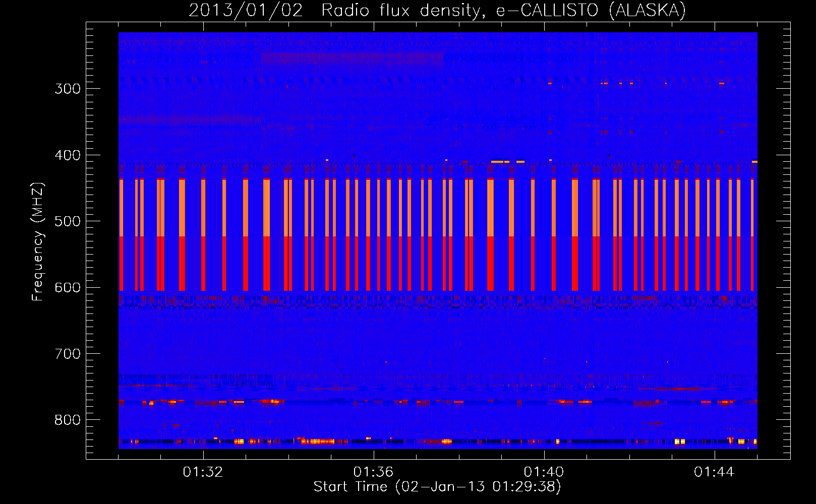Click the 300 frequency tick label

pos(68,89)
